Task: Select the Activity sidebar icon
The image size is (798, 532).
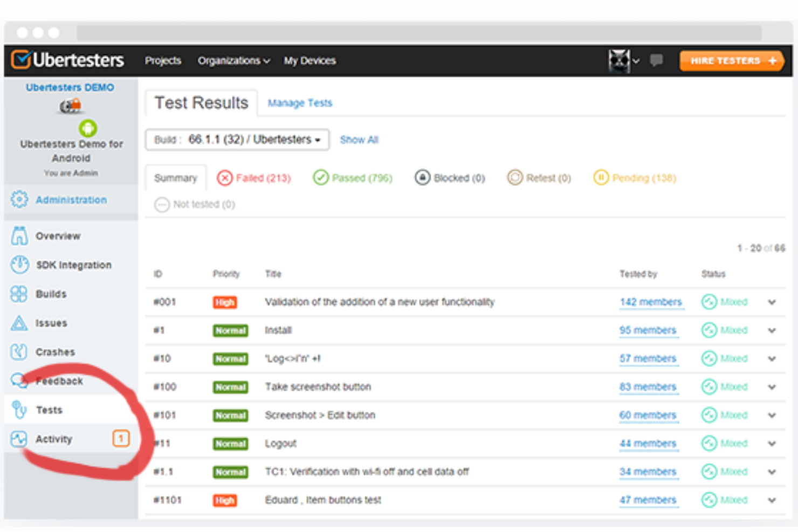Action: 19,439
